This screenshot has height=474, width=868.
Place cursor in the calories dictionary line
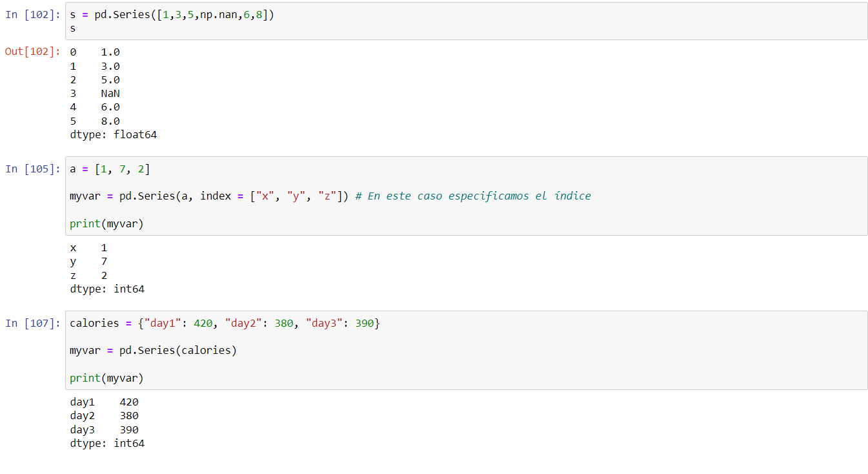(x=225, y=323)
